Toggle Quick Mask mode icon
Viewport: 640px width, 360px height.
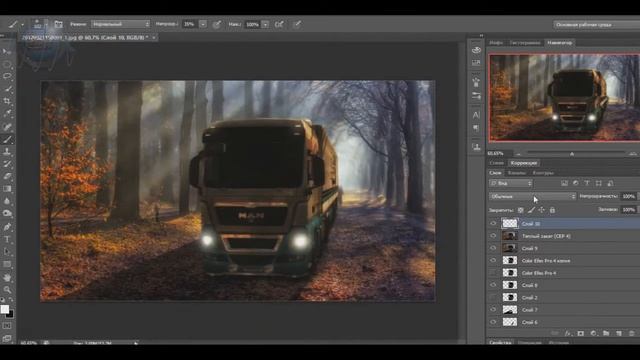[x=7, y=326]
